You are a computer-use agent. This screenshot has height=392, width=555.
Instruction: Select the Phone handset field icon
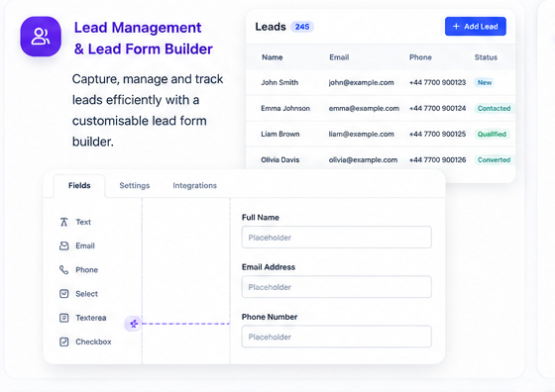click(x=63, y=269)
